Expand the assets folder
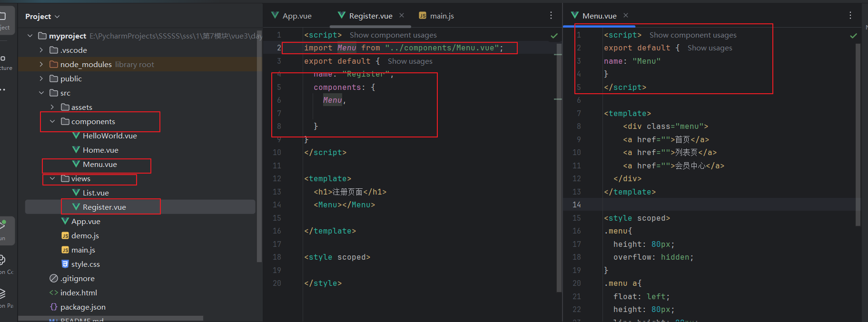This screenshot has width=868, height=322. click(52, 107)
